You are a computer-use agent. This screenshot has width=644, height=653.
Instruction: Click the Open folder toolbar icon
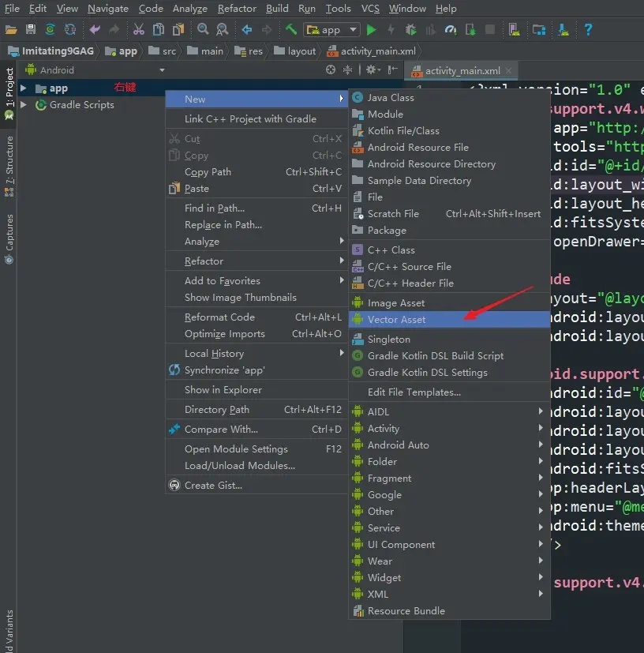point(11,29)
